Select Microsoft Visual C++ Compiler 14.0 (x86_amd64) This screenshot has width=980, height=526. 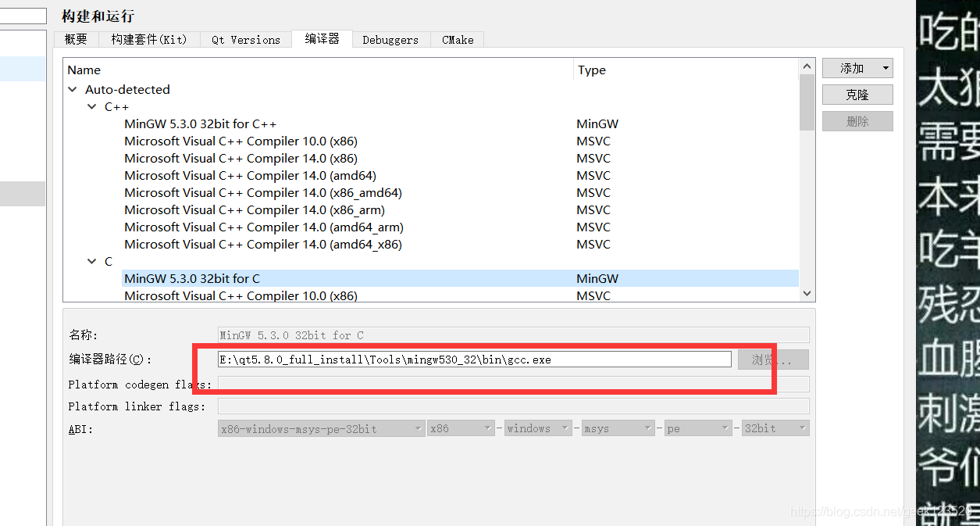(263, 193)
